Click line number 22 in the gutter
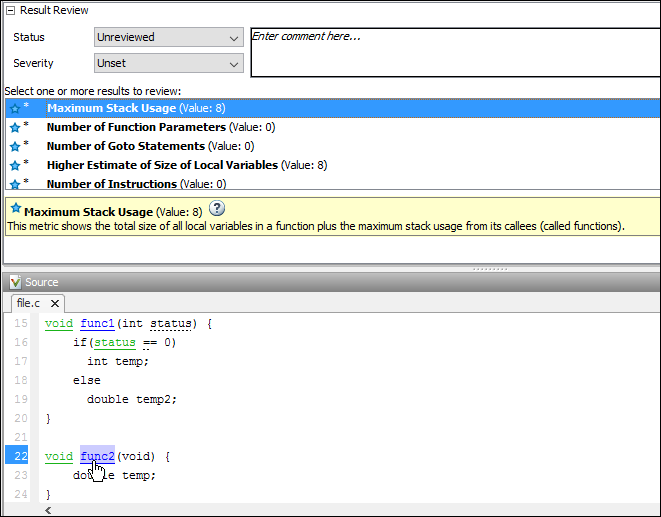Image resolution: width=661 pixels, height=517 pixels. (x=20, y=456)
